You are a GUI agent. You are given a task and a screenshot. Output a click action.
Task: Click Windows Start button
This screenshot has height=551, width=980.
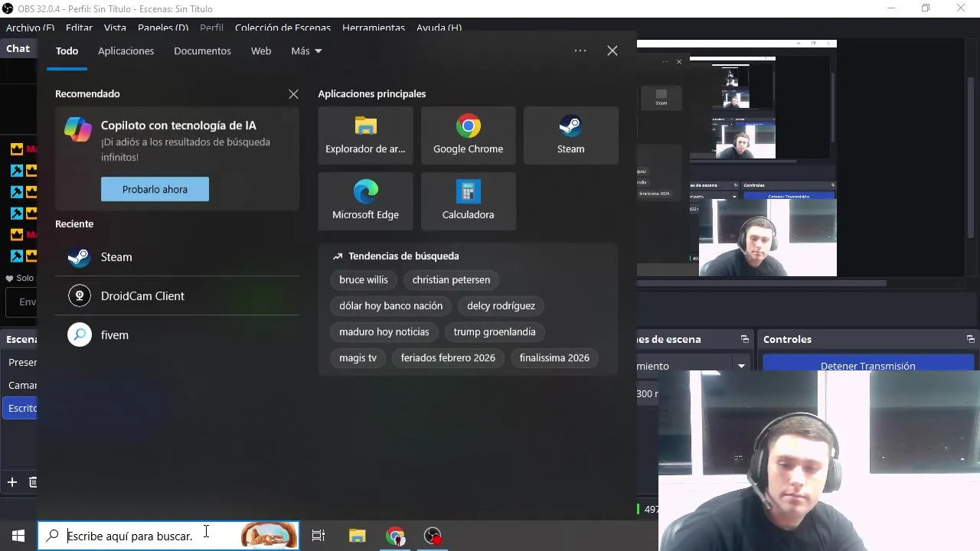click(x=18, y=536)
